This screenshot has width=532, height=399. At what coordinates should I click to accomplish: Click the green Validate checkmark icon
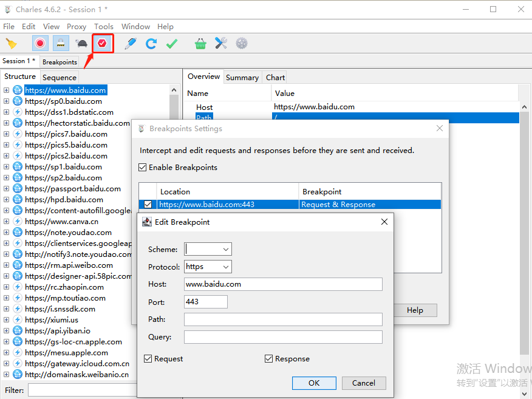click(x=172, y=43)
